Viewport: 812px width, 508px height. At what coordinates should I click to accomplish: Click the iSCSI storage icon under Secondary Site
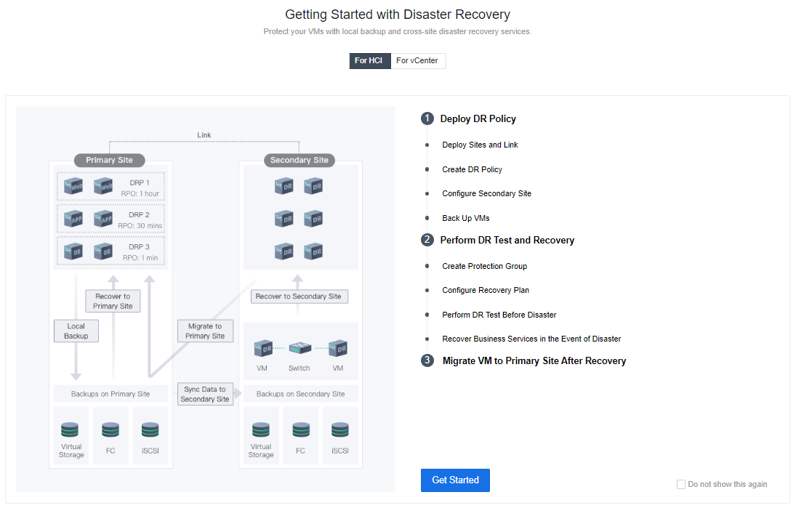[339, 430]
